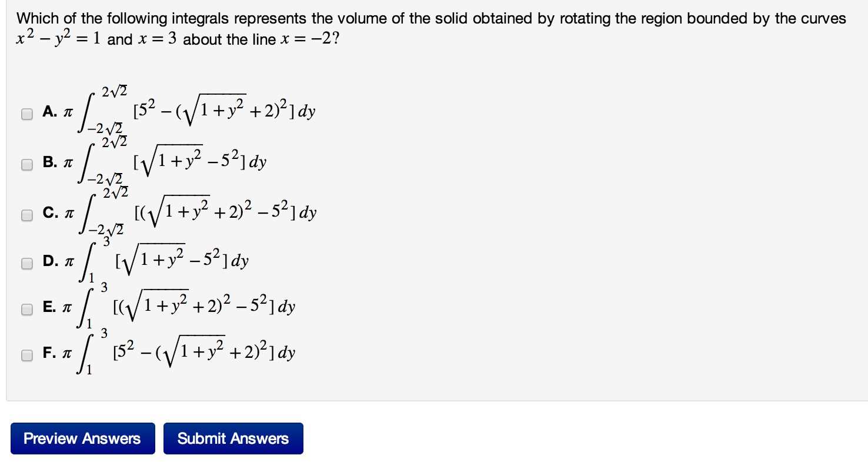Image resolution: width=868 pixels, height=465 pixels.
Task: Click the Submit Answers button
Action: point(233,438)
